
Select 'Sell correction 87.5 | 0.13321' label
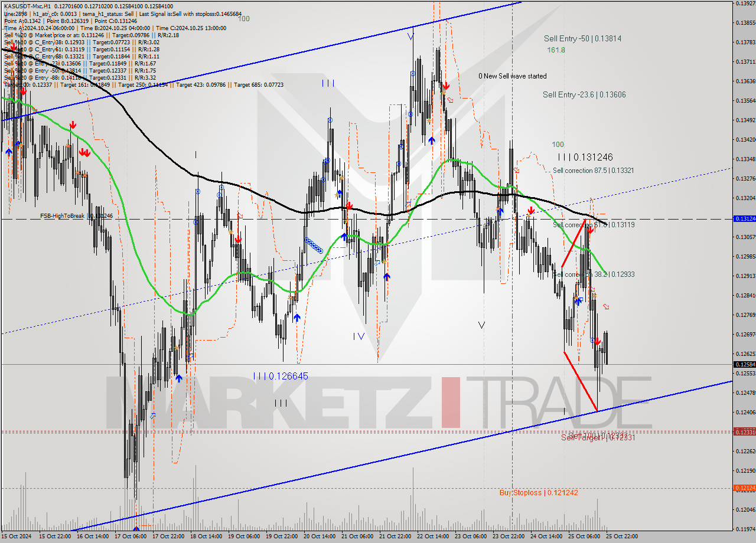pos(594,171)
